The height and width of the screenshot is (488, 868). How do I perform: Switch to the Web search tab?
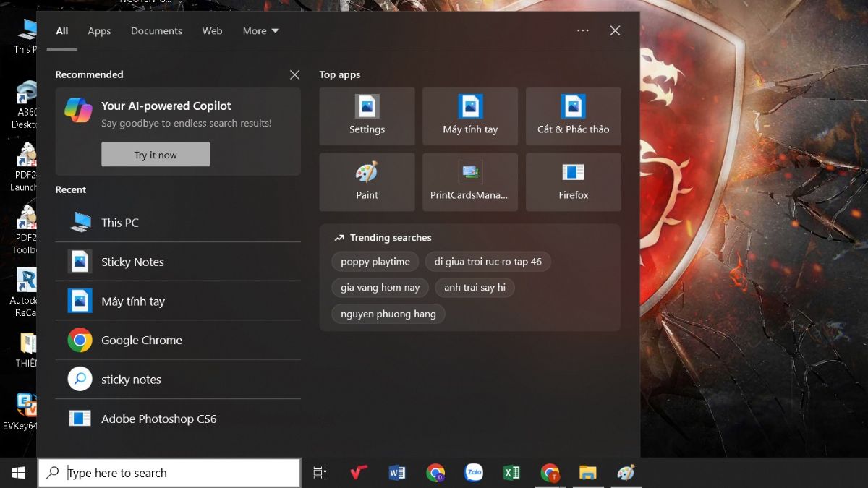point(212,31)
